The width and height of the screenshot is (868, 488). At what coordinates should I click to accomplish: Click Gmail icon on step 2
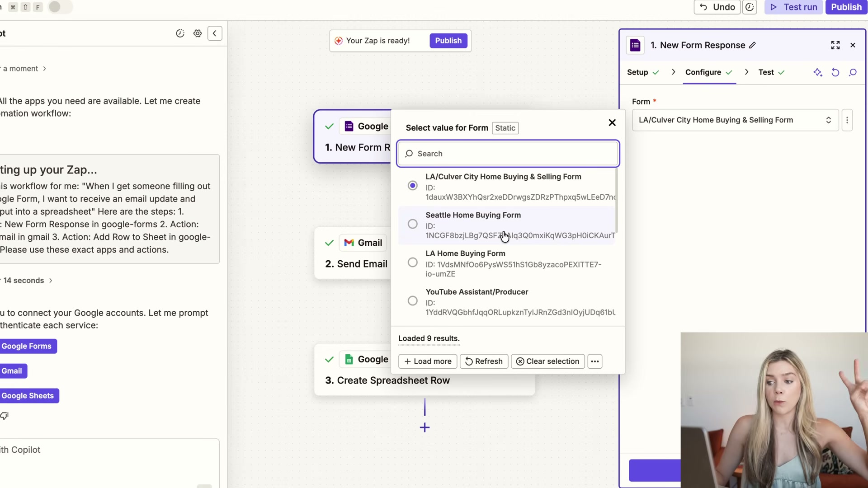point(349,243)
